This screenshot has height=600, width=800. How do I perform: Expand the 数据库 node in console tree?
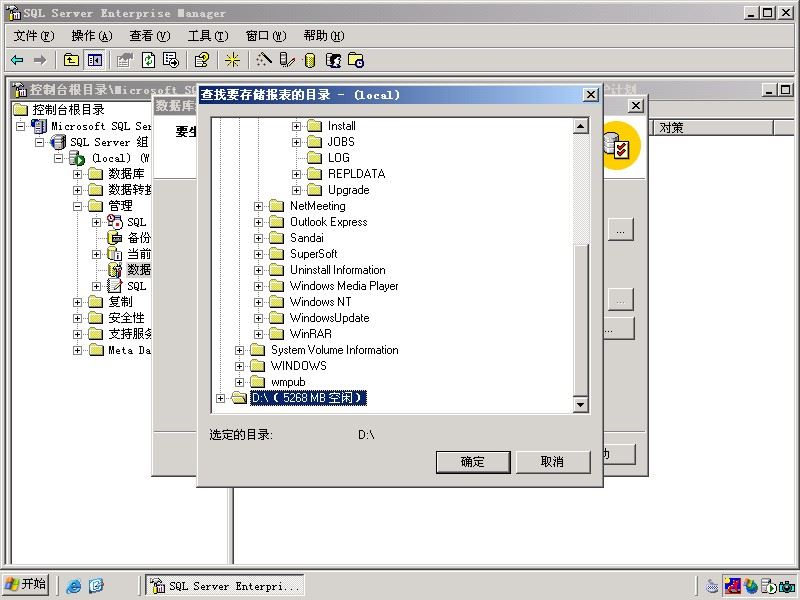(77, 174)
